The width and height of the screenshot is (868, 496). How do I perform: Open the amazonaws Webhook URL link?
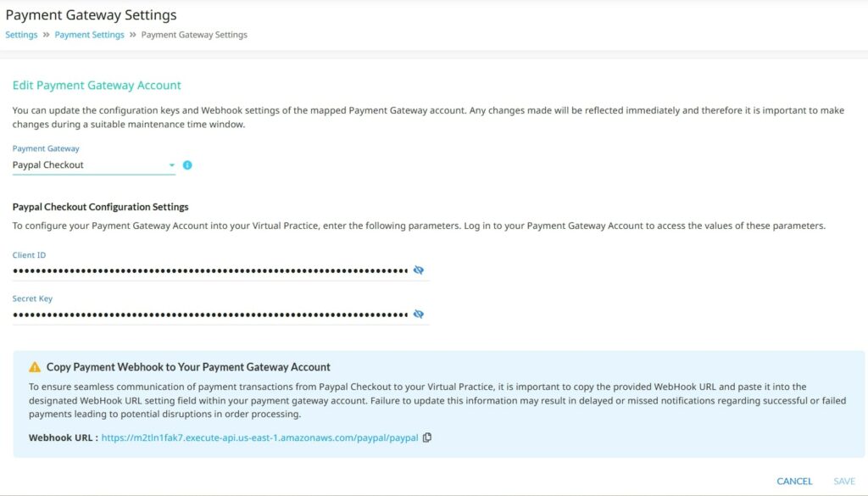point(259,437)
